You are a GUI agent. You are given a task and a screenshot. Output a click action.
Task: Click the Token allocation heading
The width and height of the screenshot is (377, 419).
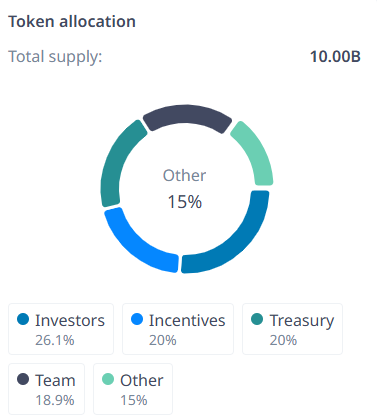click(72, 22)
